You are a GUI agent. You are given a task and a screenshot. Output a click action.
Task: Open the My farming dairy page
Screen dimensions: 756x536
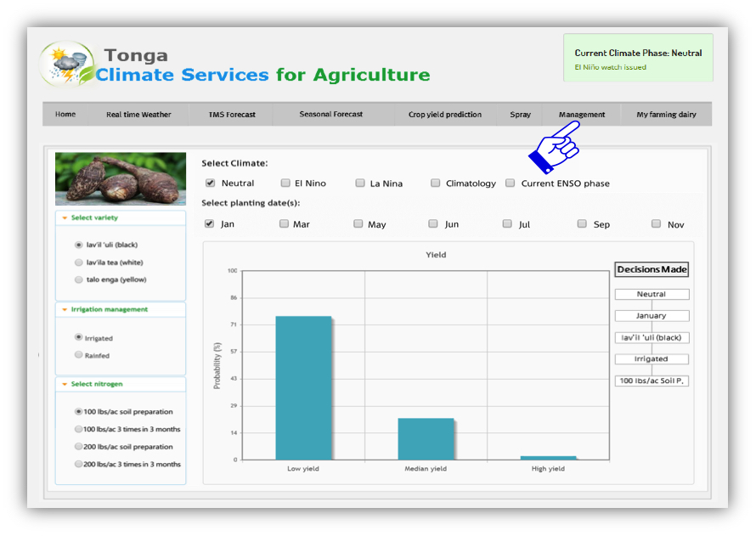[x=662, y=114]
